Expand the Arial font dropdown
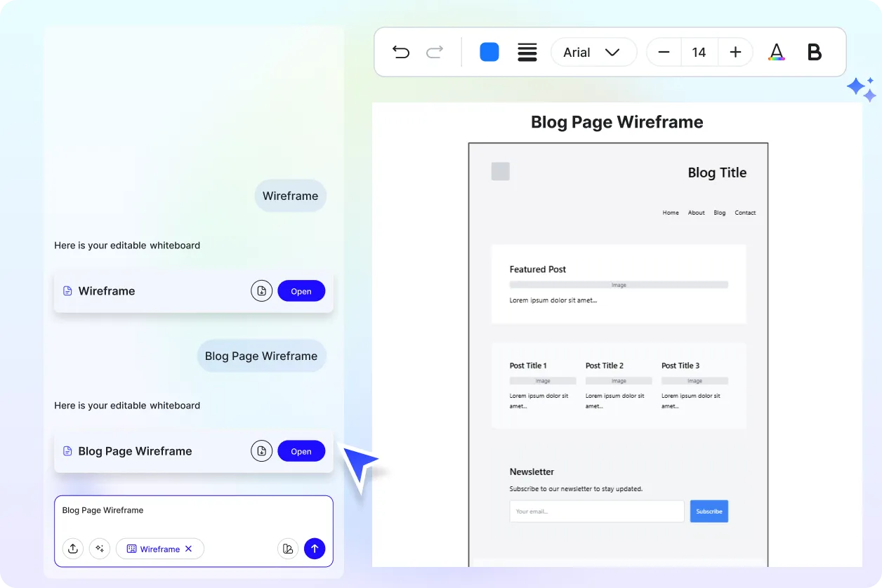882x588 pixels. tap(593, 52)
